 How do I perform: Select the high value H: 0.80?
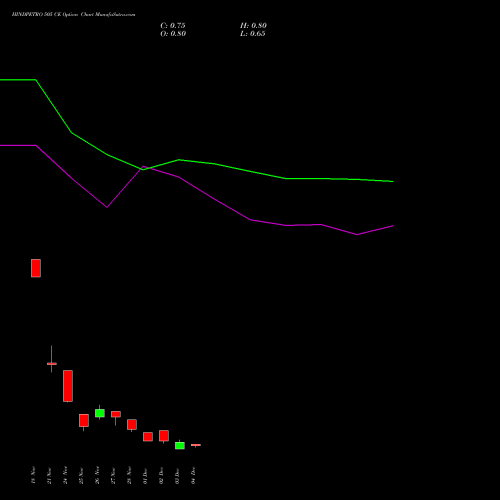point(253,26)
